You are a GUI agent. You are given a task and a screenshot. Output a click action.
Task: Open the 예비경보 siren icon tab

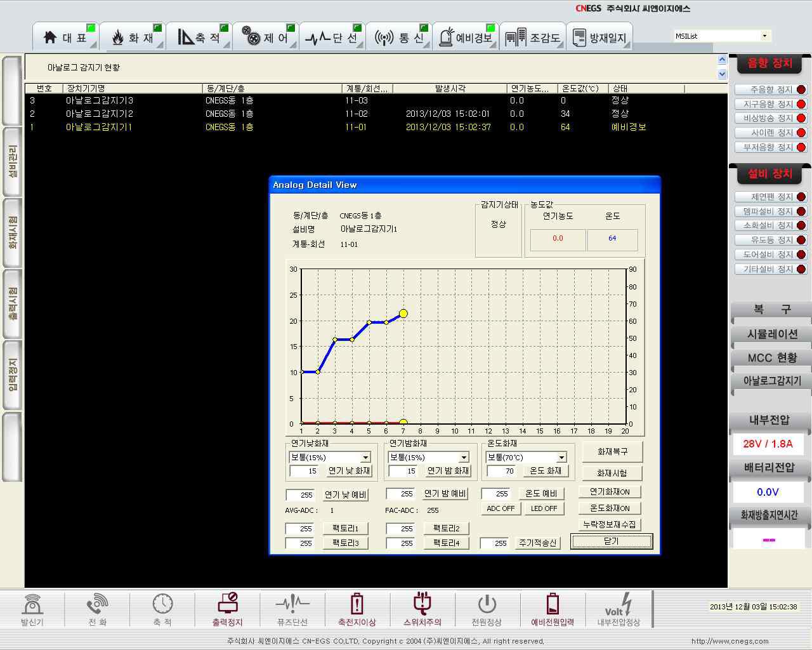click(465, 37)
